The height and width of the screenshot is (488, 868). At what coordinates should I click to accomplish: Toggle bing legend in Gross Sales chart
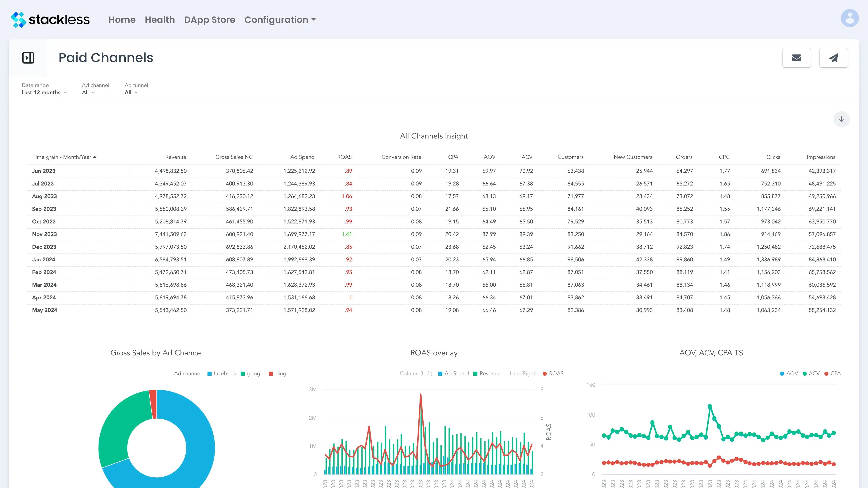tap(278, 373)
